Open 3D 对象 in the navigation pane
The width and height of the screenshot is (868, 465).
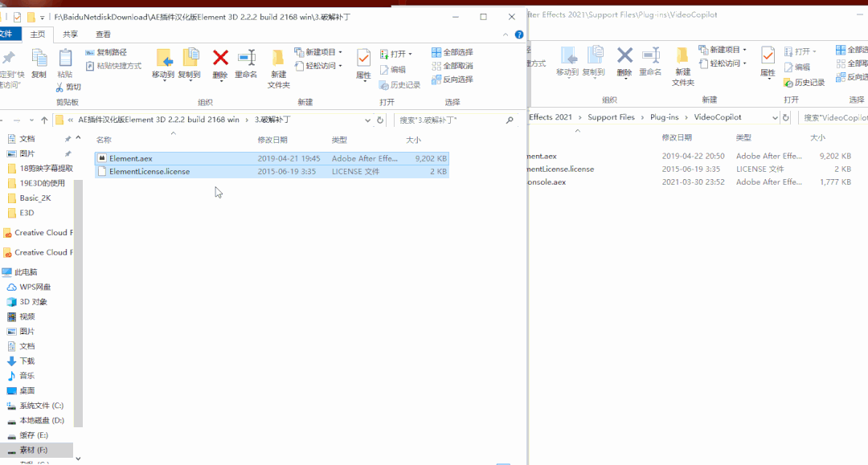tap(33, 302)
